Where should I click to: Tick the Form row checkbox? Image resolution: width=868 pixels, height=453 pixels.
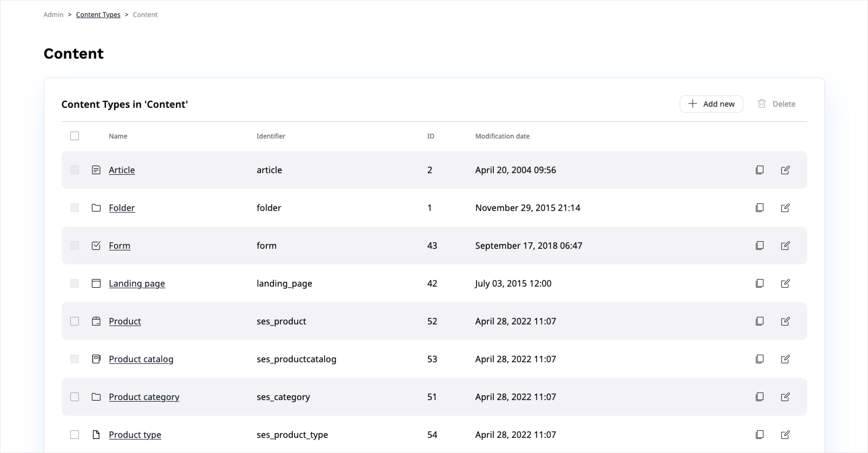(x=75, y=246)
